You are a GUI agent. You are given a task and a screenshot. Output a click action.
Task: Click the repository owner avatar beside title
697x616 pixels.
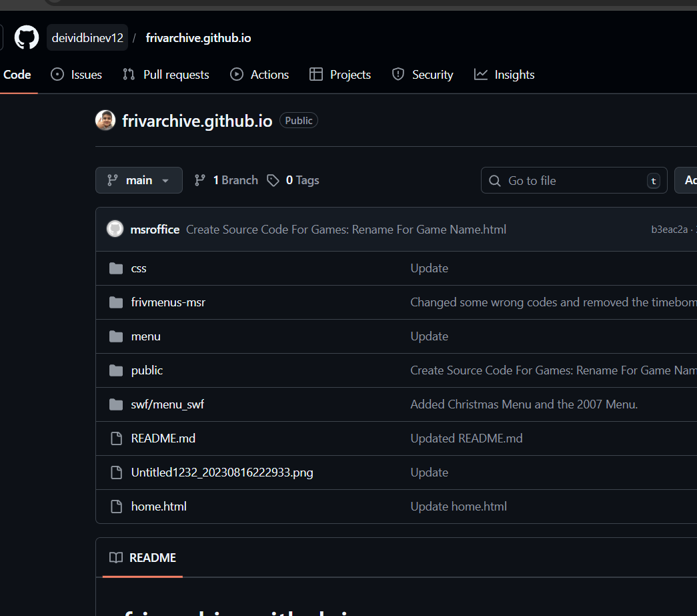105,121
